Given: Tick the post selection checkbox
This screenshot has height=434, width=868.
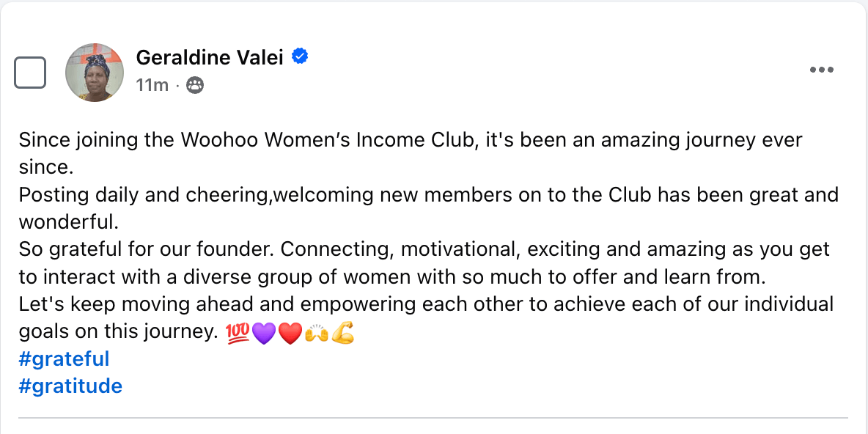Looking at the screenshot, I should [30, 72].
